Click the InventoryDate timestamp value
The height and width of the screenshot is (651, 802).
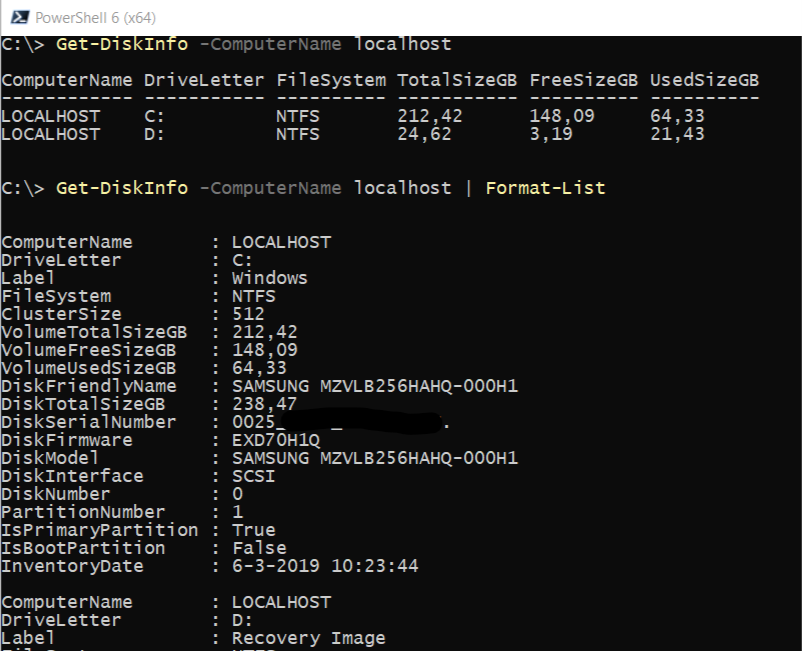pos(324,566)
